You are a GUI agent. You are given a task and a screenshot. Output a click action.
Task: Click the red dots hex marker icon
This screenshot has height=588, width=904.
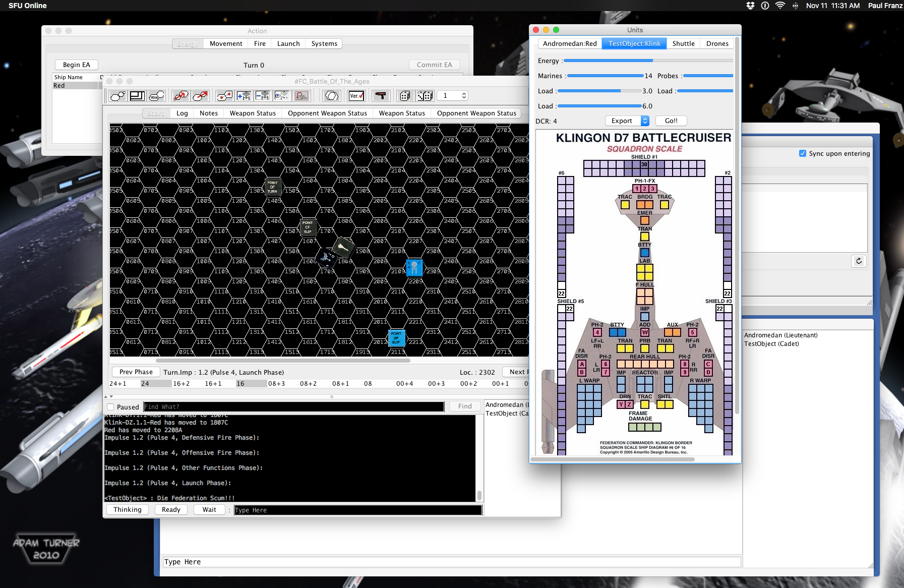click(224, 96)
